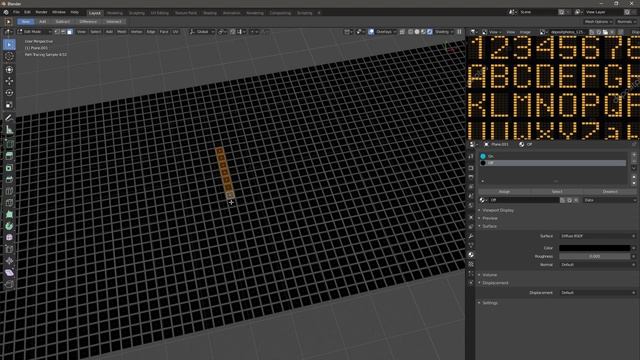
Task: Open the Overlays dropdown
Action: tap(386, 31)
